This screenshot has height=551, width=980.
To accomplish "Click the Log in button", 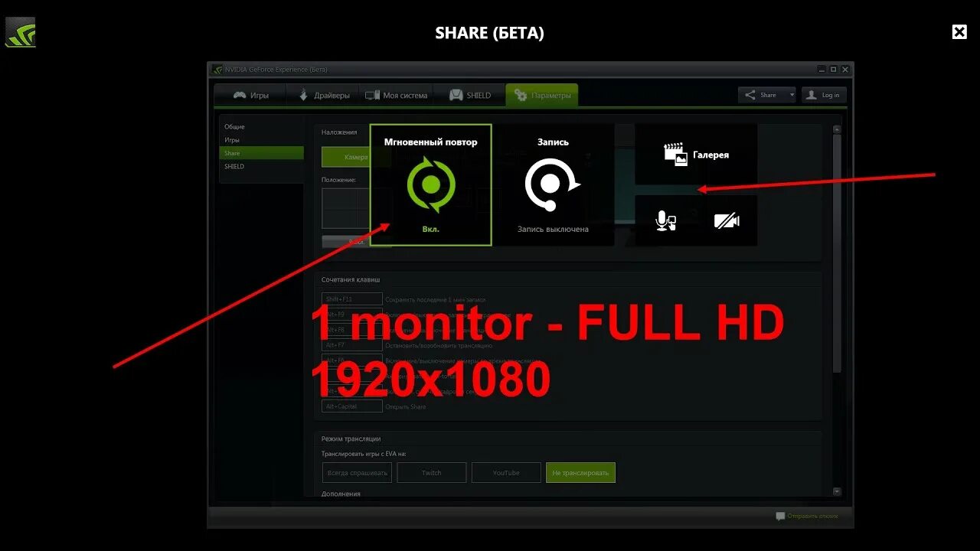I will coord(824,95).
